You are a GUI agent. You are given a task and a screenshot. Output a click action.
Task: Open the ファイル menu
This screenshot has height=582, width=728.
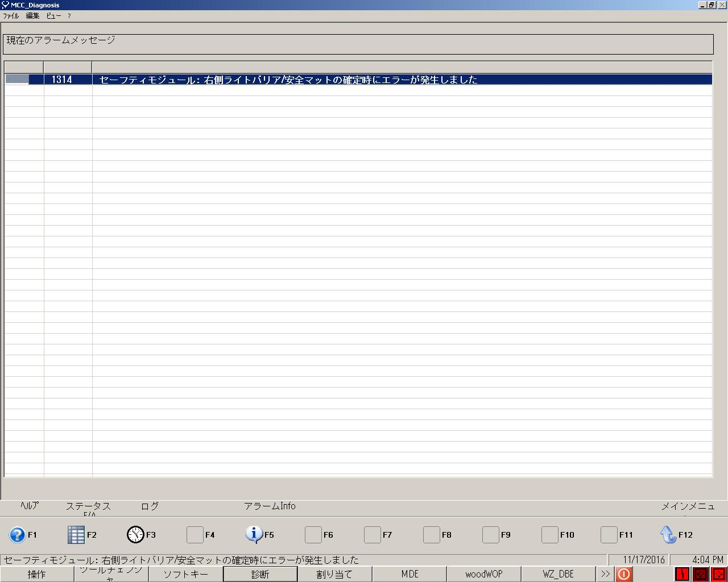tap(11, 16)
